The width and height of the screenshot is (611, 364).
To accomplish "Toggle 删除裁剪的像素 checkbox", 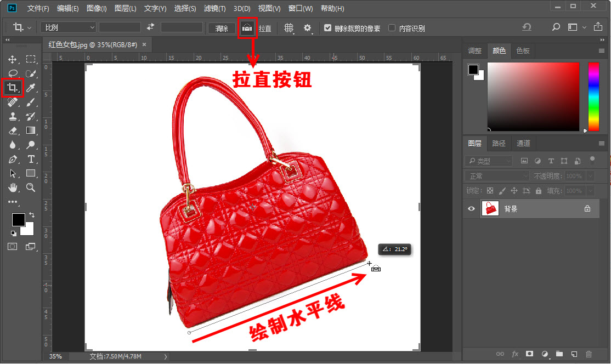I will pos(327,28).
